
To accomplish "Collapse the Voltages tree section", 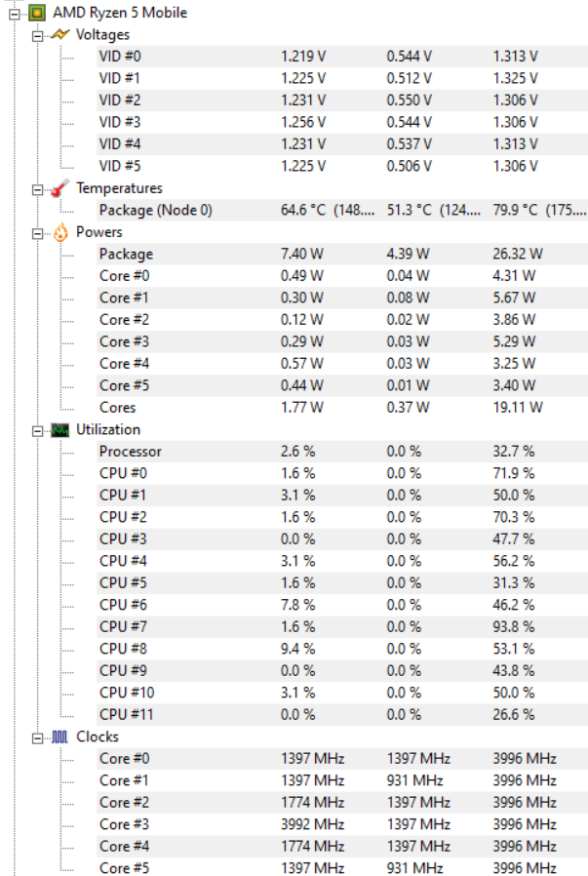I will [x=38, y=35].
